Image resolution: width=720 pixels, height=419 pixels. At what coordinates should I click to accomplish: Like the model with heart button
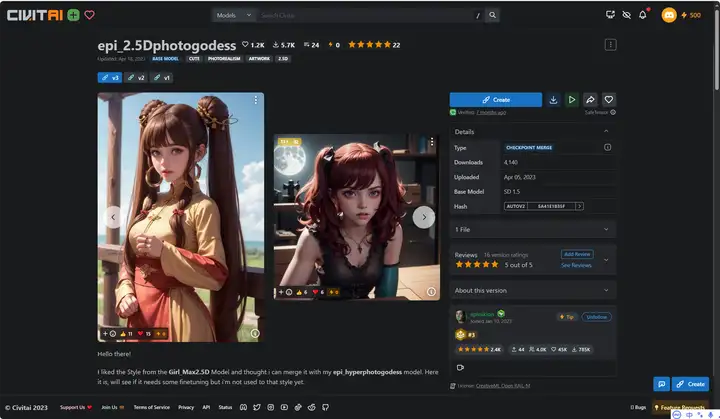[608, 100]
